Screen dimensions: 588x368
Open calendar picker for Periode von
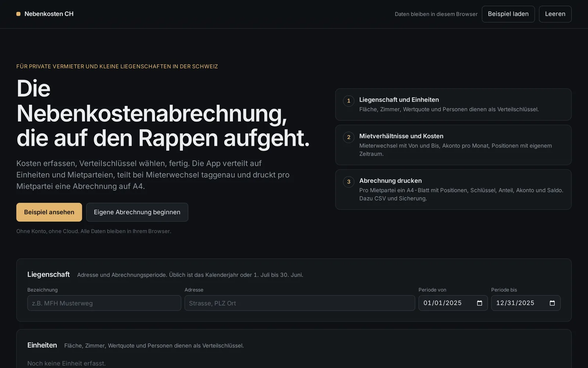click(x=479, y=303)
